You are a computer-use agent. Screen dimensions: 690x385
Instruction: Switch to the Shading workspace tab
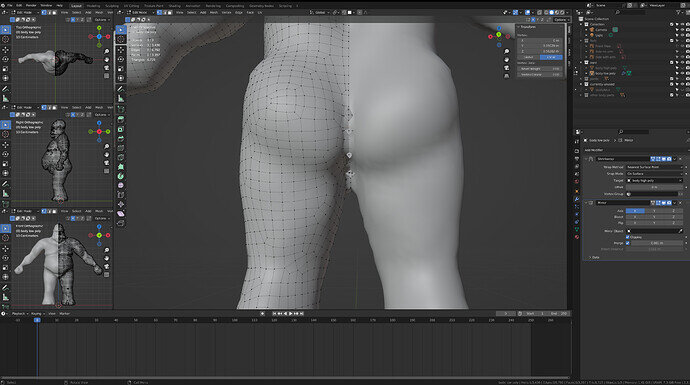coord(175,6)
